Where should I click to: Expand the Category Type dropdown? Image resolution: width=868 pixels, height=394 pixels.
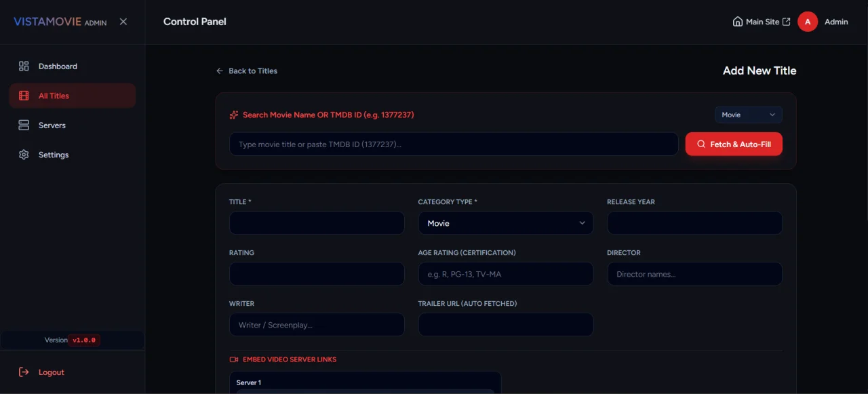506,223
